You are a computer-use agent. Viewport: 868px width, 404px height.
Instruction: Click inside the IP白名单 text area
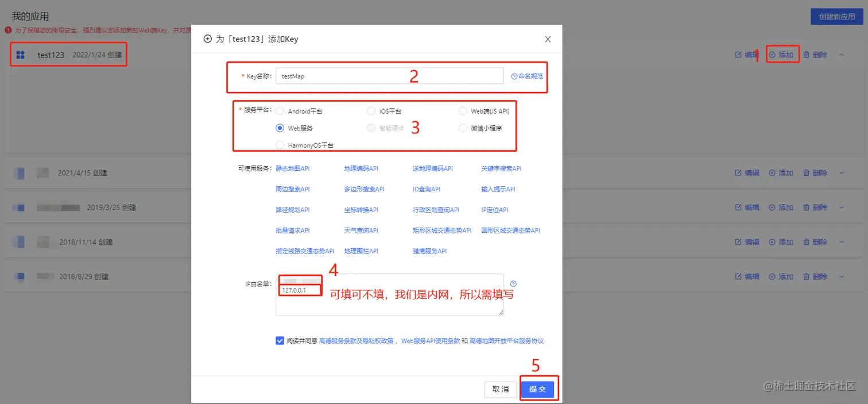[x=390, y=295]
